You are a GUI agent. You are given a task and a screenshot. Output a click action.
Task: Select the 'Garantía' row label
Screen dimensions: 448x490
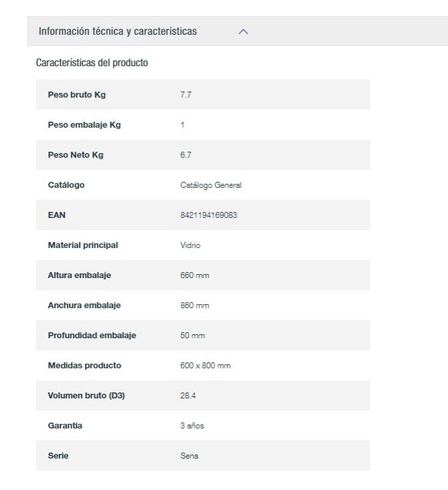65,426
